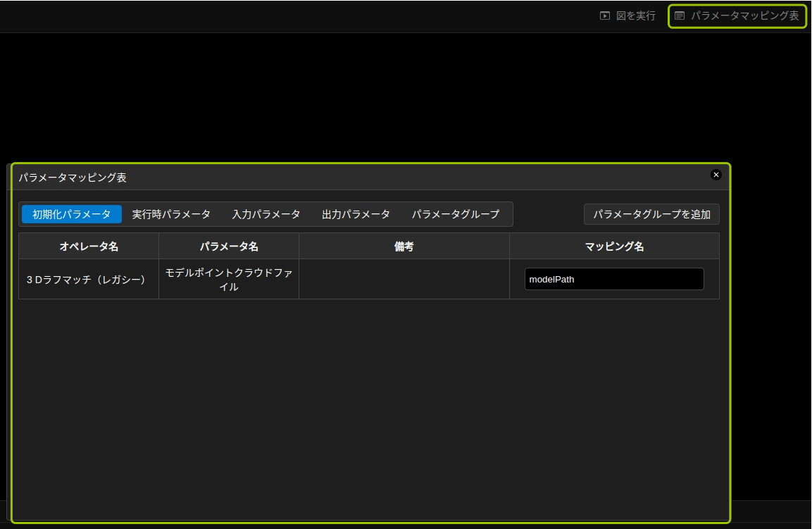Open パラメータマッピング表 from top toolbar text
The height and width of the screenshot is (529, 812).
click(744, 15)
